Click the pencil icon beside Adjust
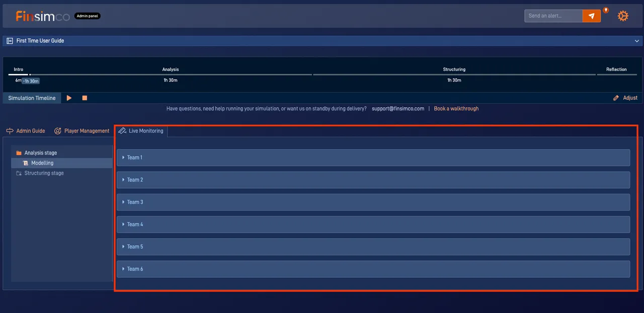 [616, 98]
